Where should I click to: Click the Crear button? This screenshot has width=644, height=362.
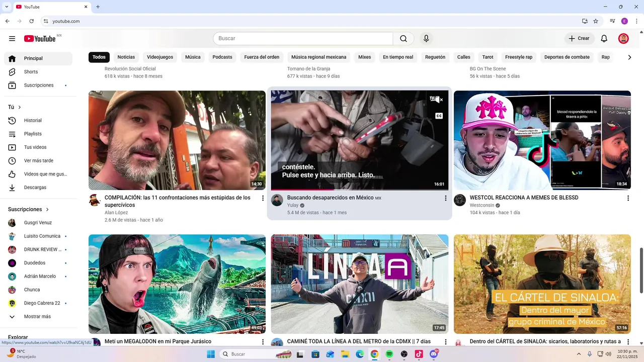[579, 39]
